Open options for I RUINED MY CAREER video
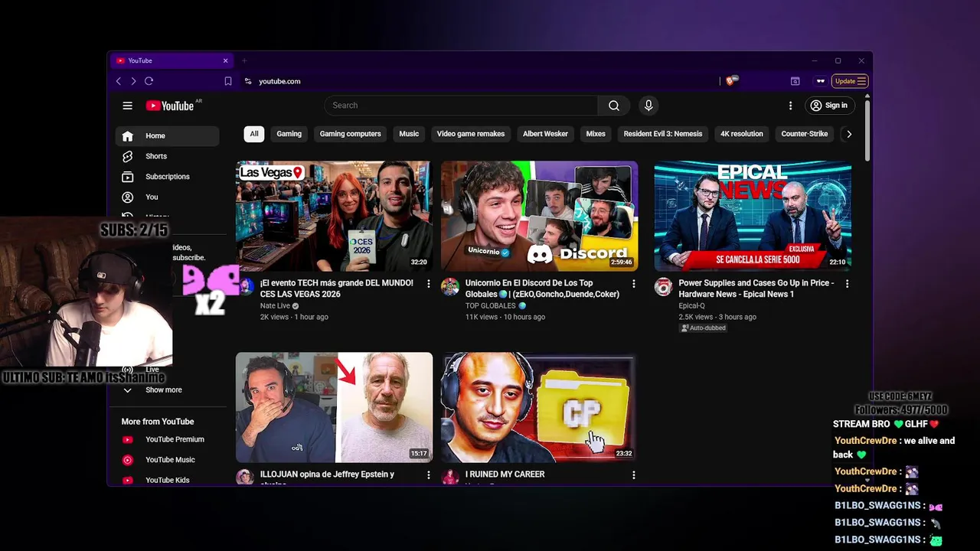Viewport: 980px width, 551px height. [x=633, y=475]
